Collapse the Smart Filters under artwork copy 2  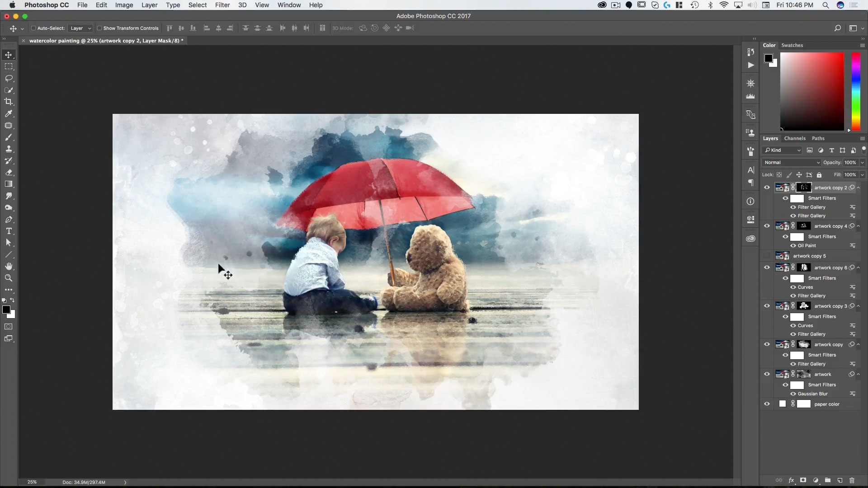point(859,188)
